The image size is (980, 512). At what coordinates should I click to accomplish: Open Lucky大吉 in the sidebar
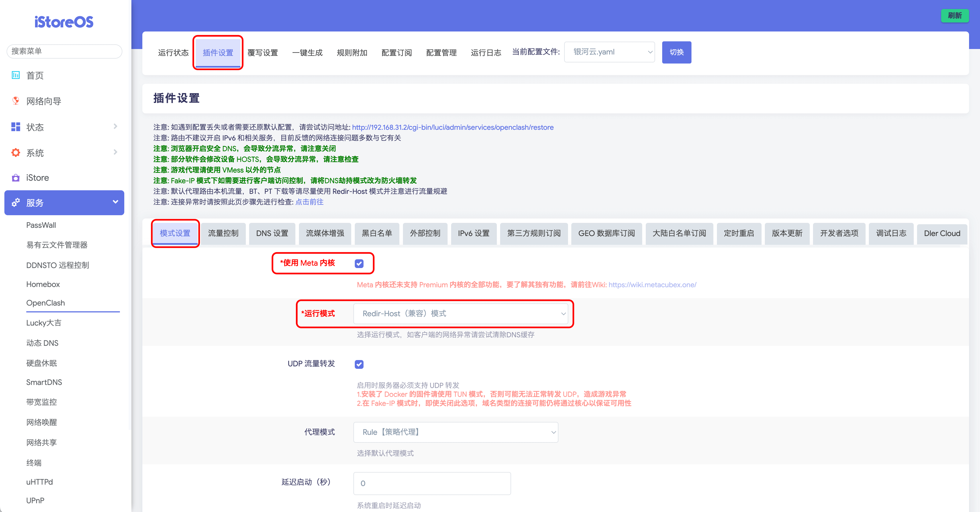[44, 323]
